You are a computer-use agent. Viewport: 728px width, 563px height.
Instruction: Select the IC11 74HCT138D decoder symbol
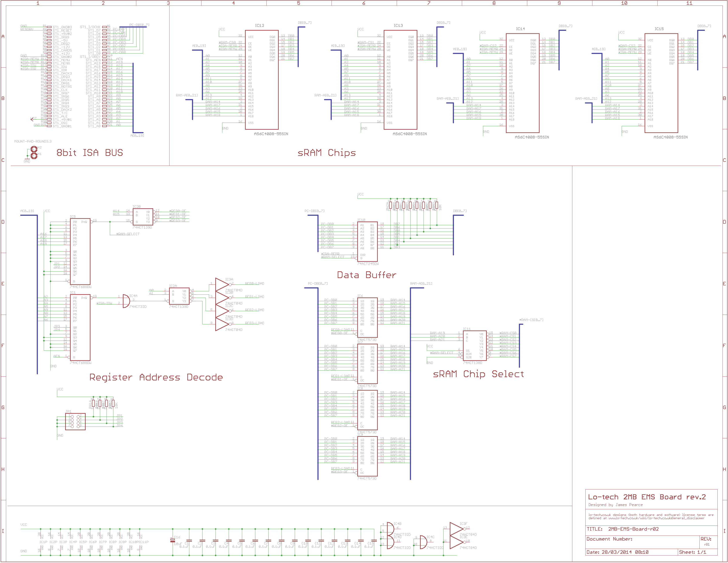tap(475, 346)
